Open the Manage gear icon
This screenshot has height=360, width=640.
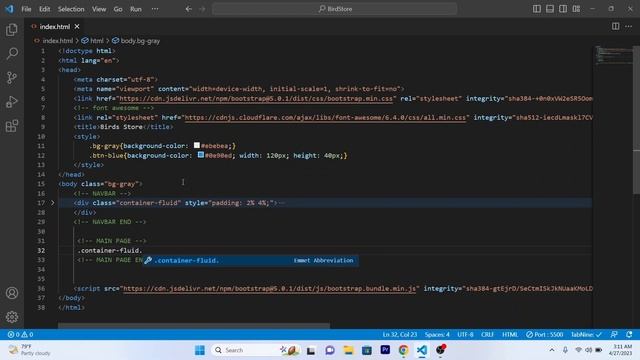(x=12, y=317)
